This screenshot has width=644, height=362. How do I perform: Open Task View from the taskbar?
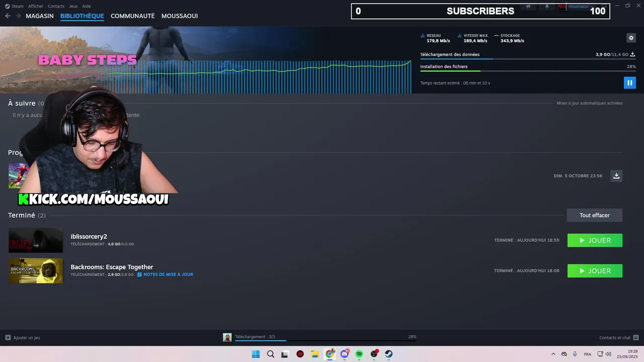coord(285,354)
